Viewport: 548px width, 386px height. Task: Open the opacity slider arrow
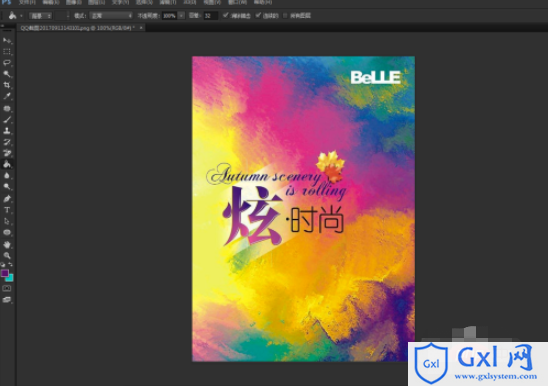(181, 16)
